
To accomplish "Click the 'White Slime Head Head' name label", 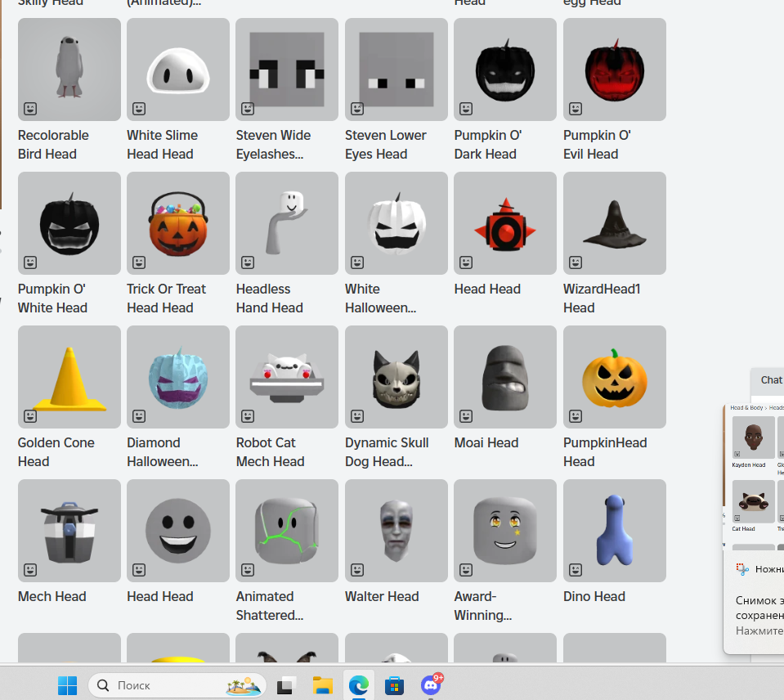I will click(x=163, y=145).
